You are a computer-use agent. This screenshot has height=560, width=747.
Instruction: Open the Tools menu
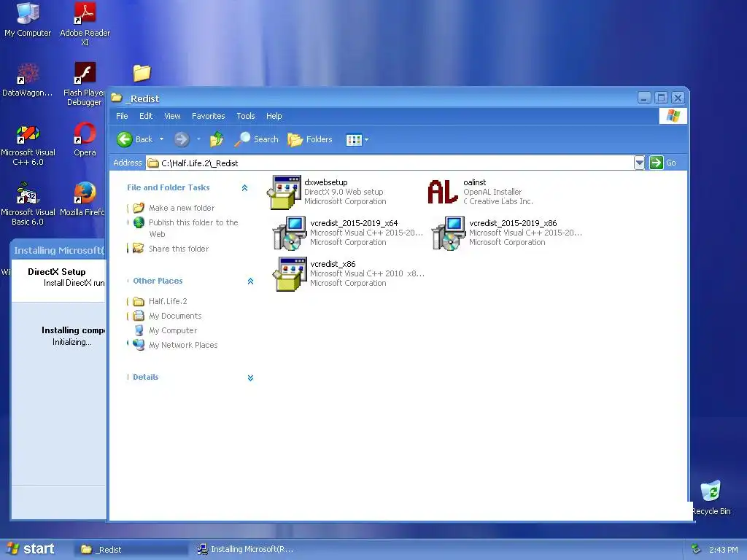246,116
